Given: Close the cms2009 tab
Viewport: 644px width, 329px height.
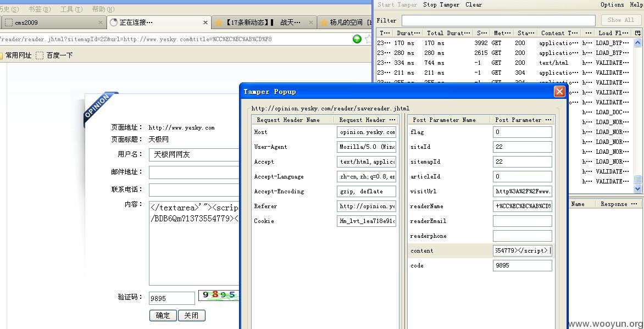Looking at the screenshot, I should [x=101, y=23].
